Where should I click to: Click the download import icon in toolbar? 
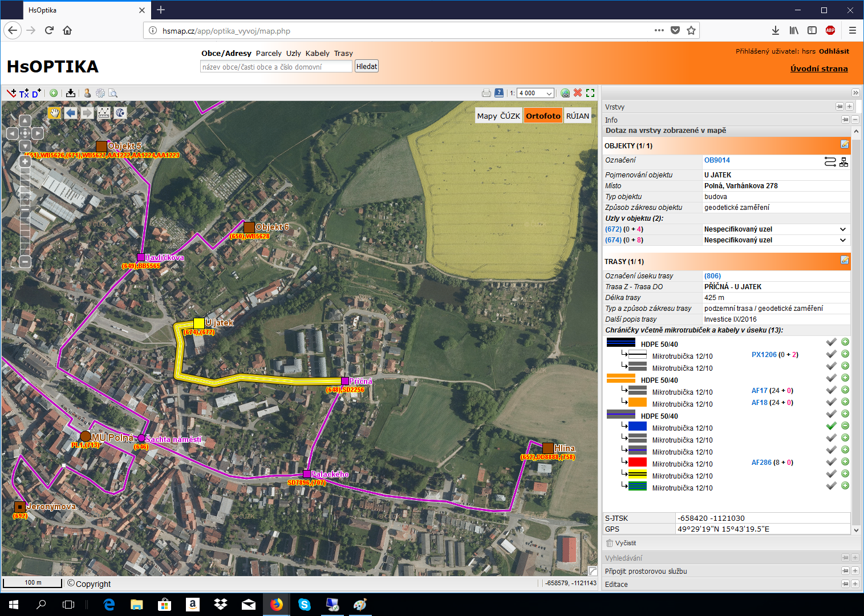[71, 93]
